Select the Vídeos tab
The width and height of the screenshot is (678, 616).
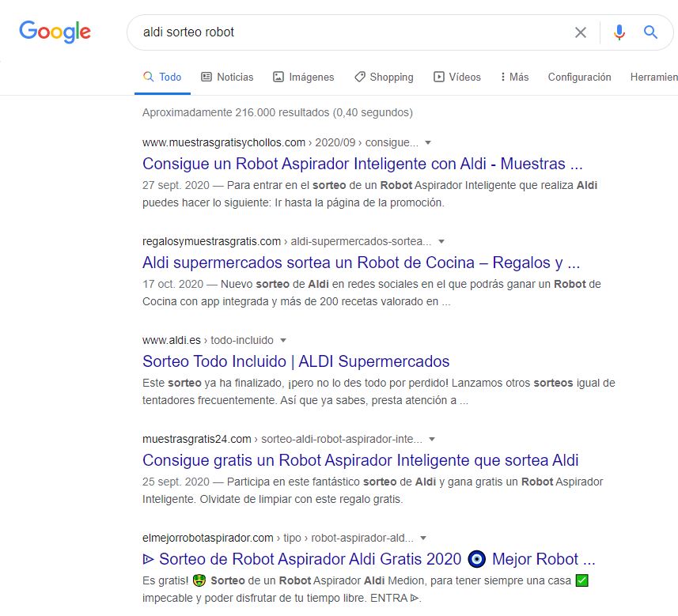coord(457,77)
